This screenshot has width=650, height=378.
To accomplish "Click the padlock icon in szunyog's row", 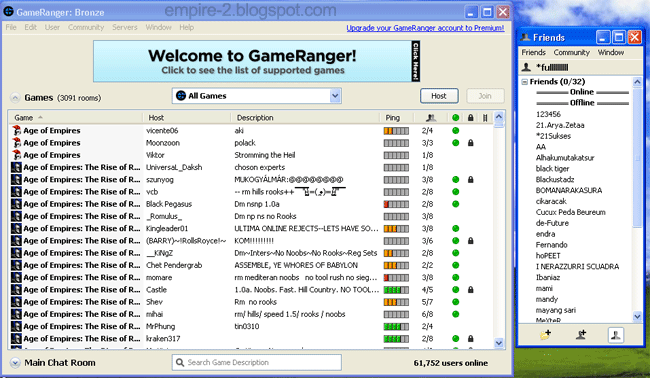I will coord(471,179).
